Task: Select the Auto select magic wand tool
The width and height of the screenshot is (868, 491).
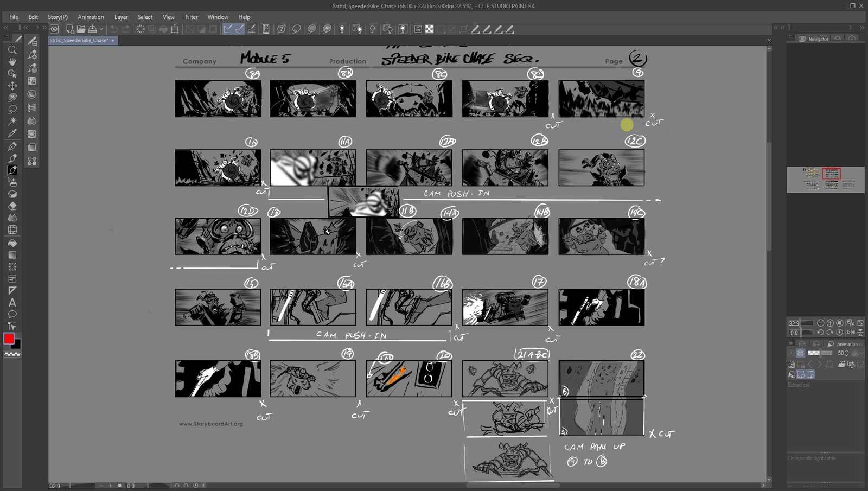Action: (12, 121)
